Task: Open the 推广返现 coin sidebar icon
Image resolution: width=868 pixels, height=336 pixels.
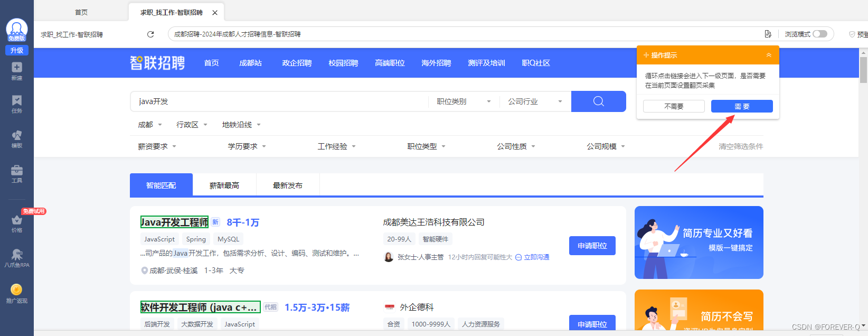Action: [x=17, y=294]
